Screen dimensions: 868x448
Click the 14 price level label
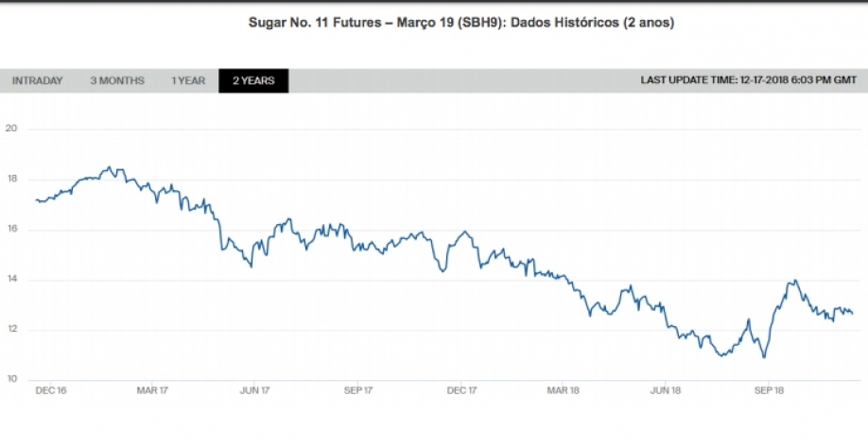(x=10, y=280)
